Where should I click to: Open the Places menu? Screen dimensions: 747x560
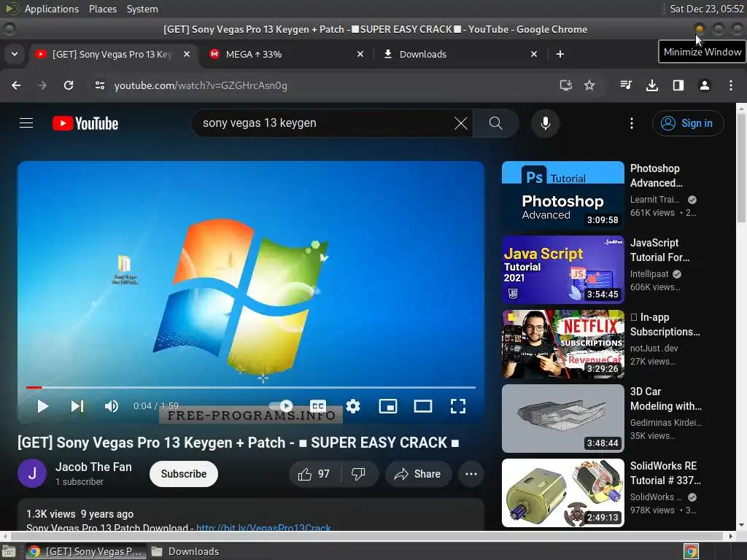(103, 9)
